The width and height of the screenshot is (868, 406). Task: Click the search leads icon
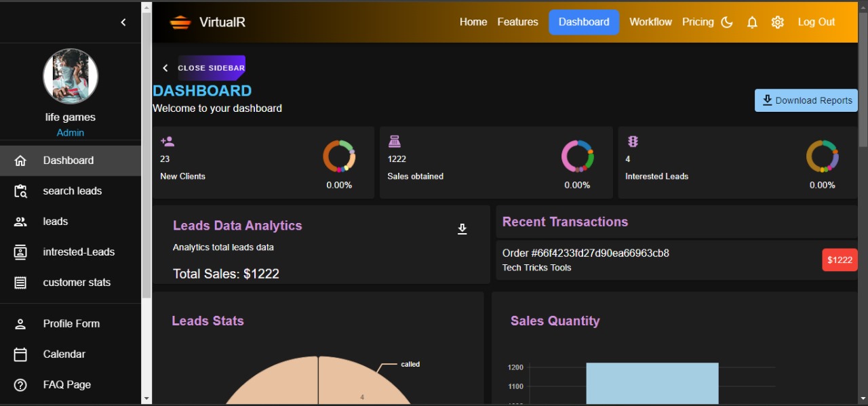pos(20,191)
